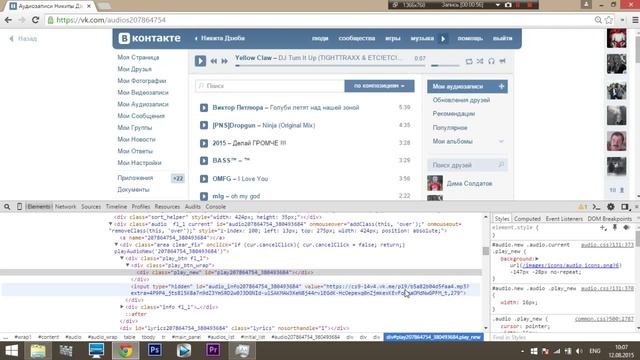
Task: Collapse div class audio fl_l current node
Action: coord(111,224)
